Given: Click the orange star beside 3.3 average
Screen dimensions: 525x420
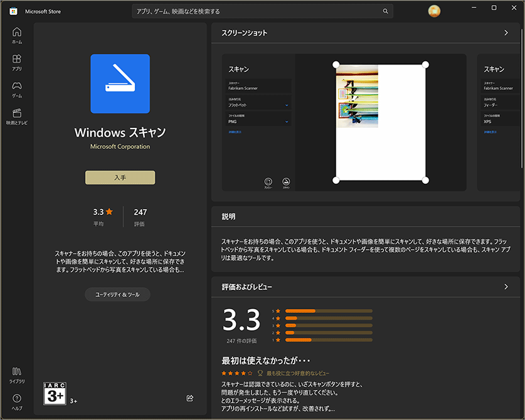Looking at the screenshot, I should 109,211.
